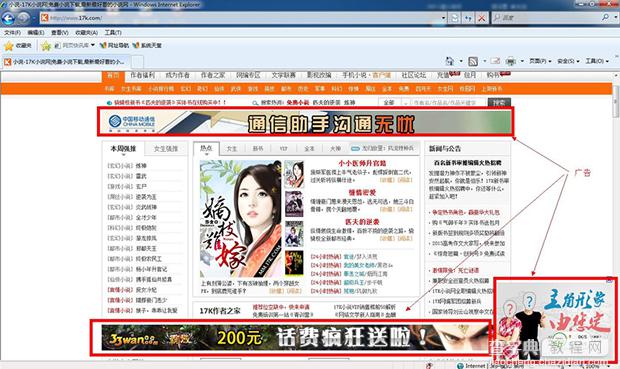Open the novel link 匹夫的逆袭
Screen dimensions: 620x369
click(x=362, y=222)
